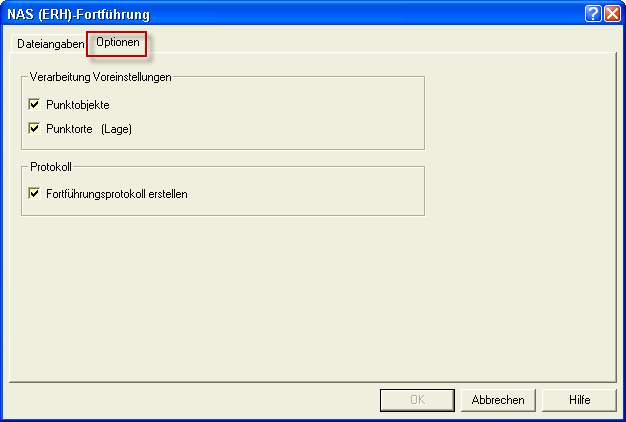Click the NAS (ERH)-Fortführung title bar text
Viewport: 626px width, 422px height.
point(78,14)
